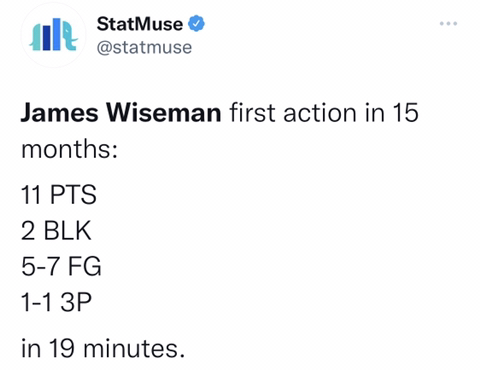Select the 5-7 FG stat line
The height and width of the screenshot is (370, 480).
point(61,266)
